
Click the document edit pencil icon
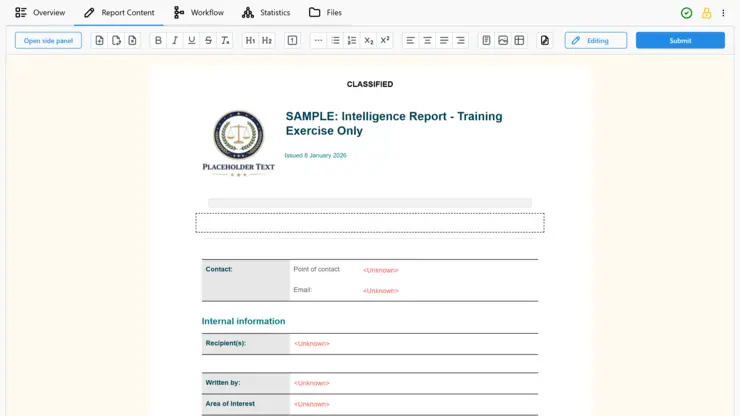(x=545, y=41)
